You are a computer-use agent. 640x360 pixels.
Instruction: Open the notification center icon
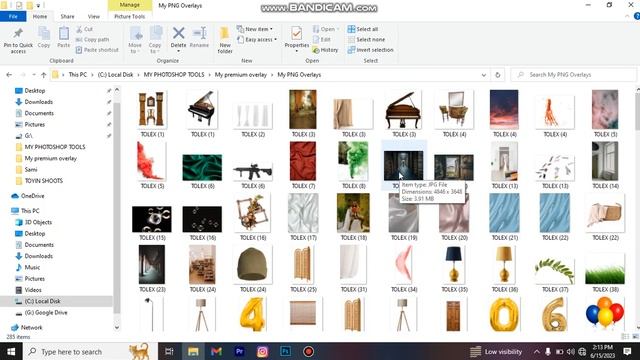click(x=627, y=351)
